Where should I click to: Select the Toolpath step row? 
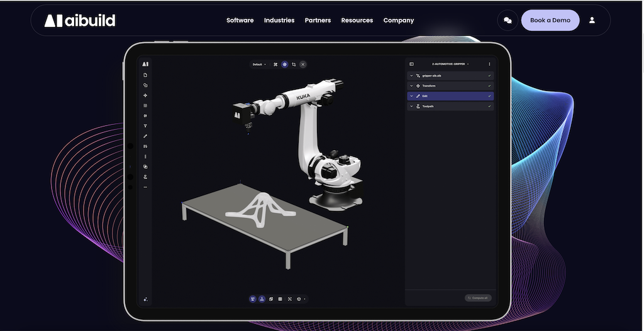[x=450, y=106]
